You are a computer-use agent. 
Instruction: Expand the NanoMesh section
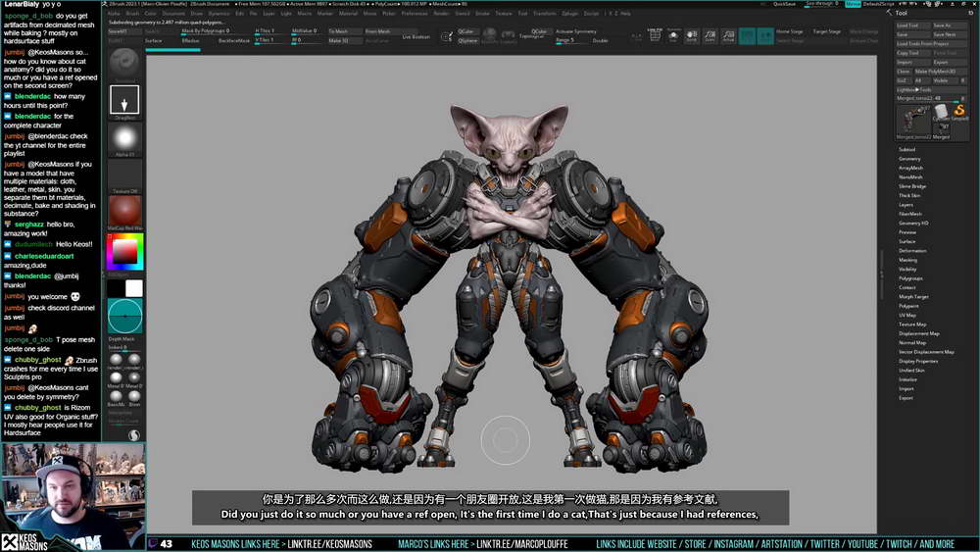910,176
